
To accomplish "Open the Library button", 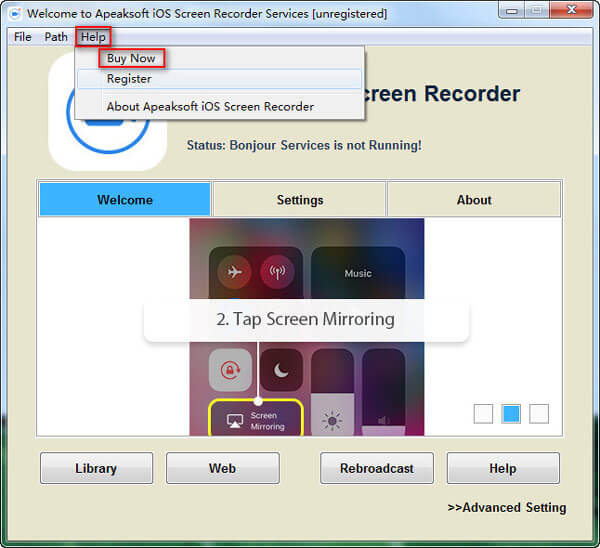I will pos(96,468).
